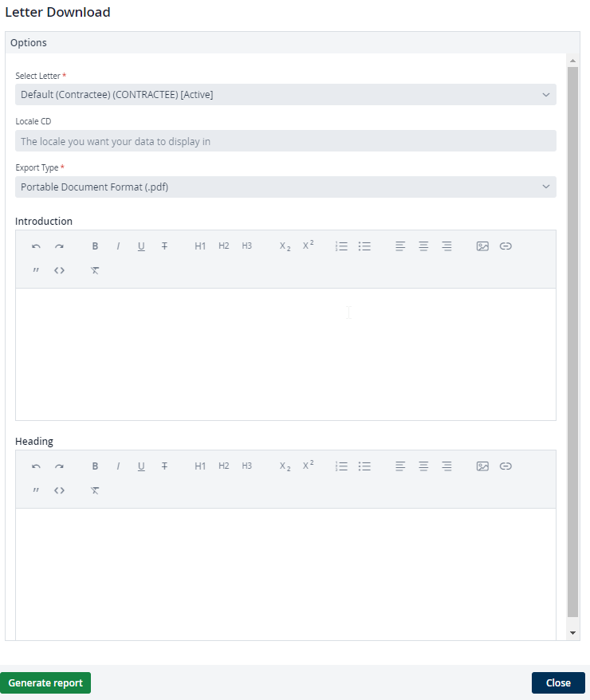
Task: Click Undo icon in Introduction toolbar
Action: [x=36, y=246]
